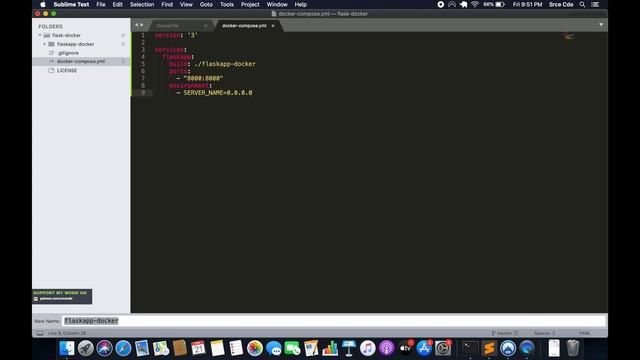This screenshot has width=640, height=360.
Task: Open Podcasts purple icon in dock
Action: [386, 348]
